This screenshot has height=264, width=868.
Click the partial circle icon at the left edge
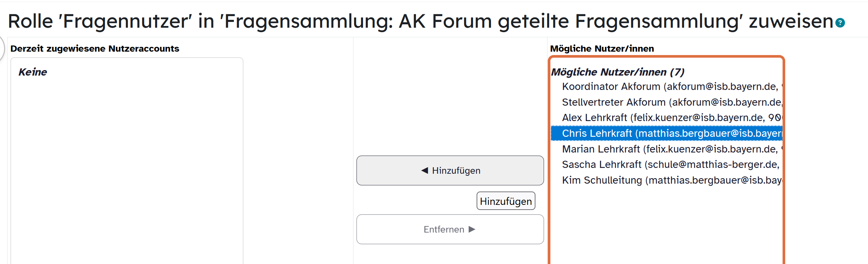[1, 48]
